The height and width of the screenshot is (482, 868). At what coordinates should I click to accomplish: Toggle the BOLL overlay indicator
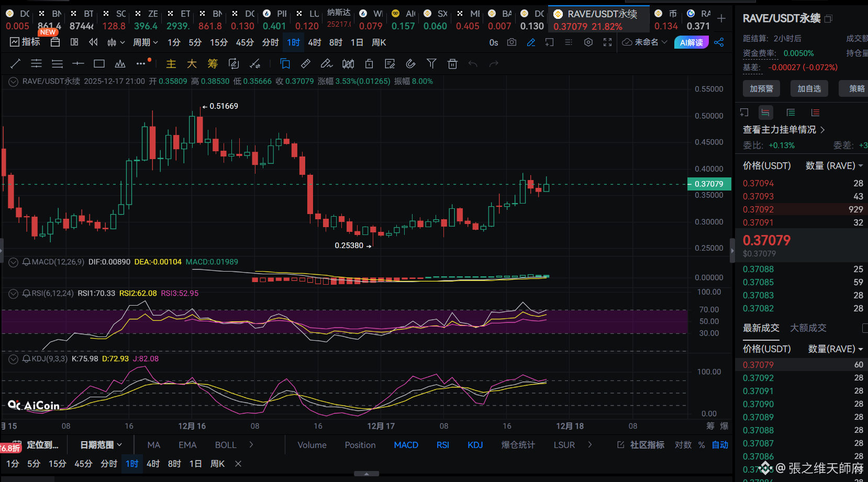226,445
